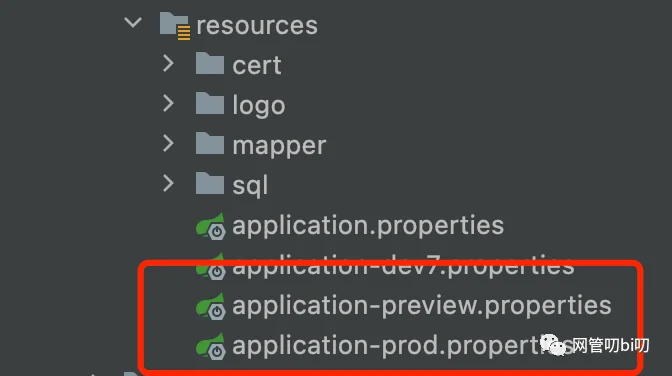Select the application-dev7.properties file name

[x=403, y=266]
